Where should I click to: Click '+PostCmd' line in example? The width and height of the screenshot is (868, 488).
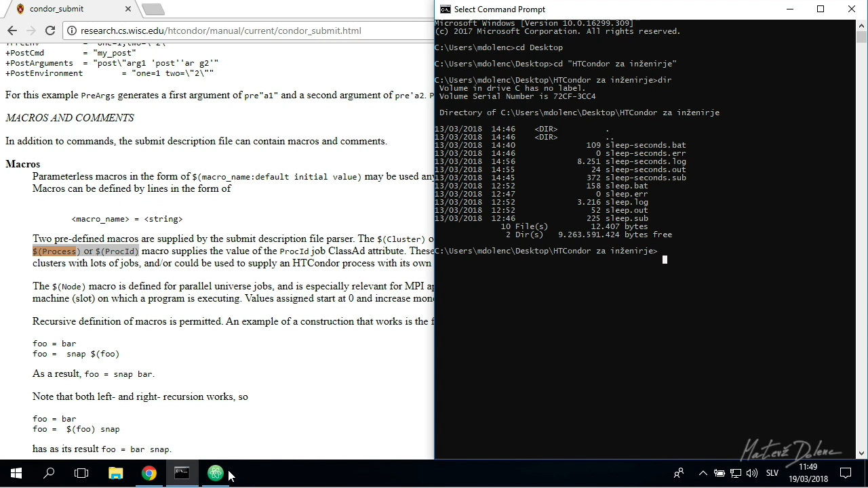point(71,53)
